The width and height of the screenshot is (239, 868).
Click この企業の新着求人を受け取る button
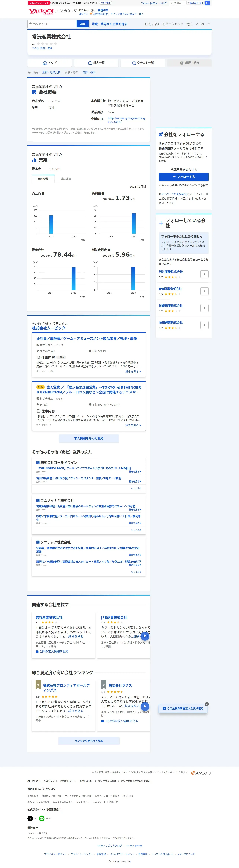coord(183,708)
